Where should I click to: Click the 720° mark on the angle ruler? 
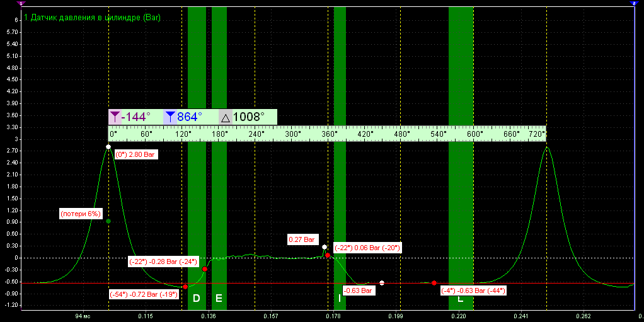coord(537,134)
